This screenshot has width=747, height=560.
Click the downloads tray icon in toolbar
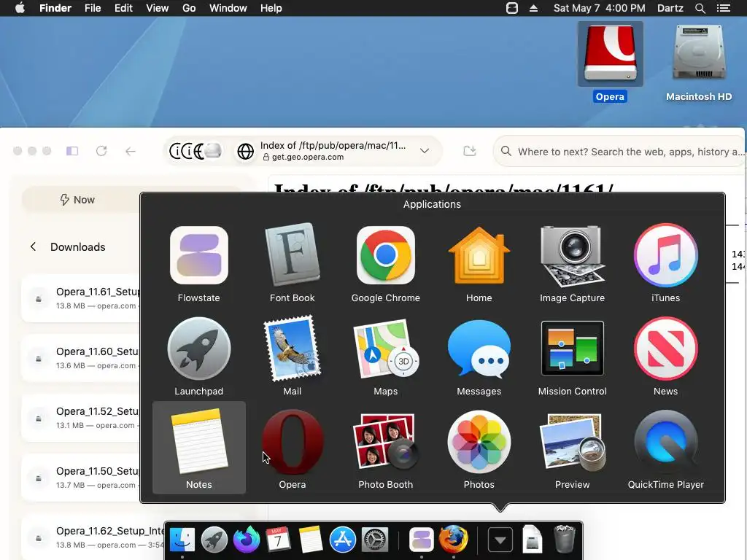(470, 151)
